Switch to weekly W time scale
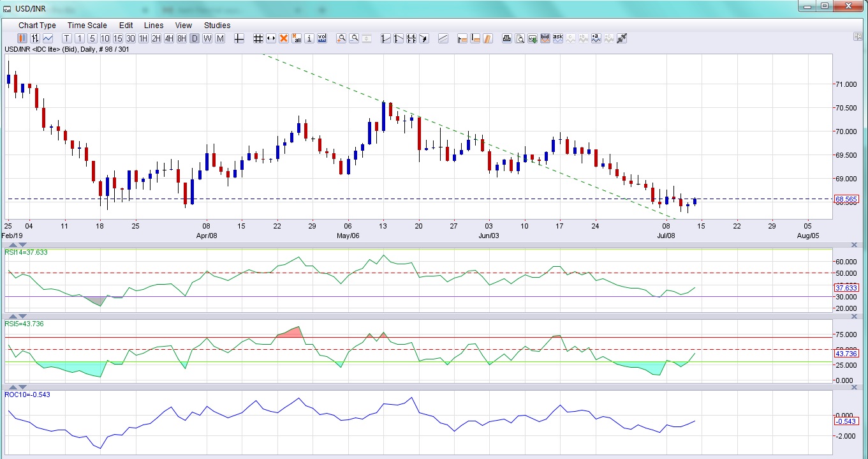The image size is (868, 459). [x=207, y=38]
